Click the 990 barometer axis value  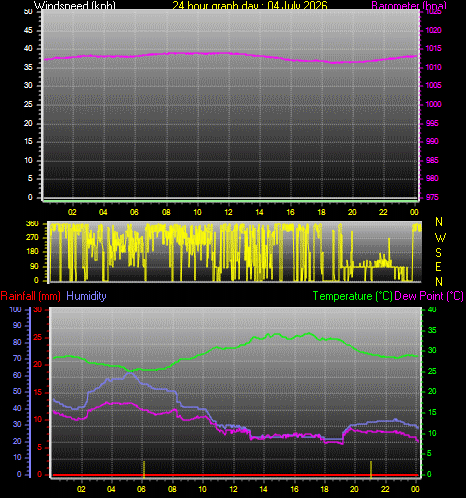pyautogui.click(x=432, y=141)
